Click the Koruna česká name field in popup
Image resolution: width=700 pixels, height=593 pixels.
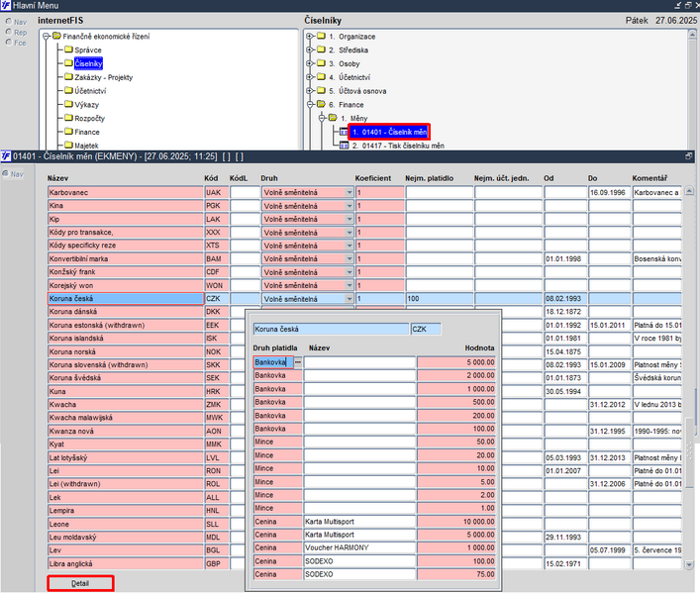tap(331, 329)
